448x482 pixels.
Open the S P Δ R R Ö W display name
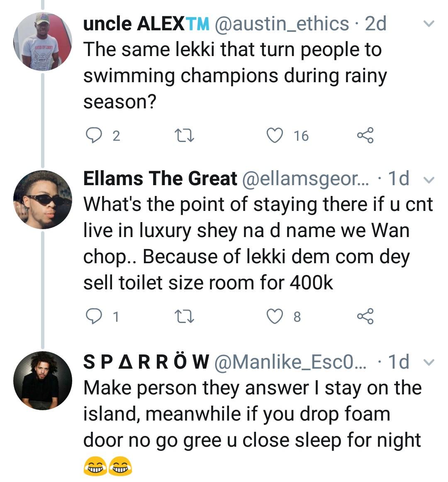pyautogui.click(x=146, y=362)
